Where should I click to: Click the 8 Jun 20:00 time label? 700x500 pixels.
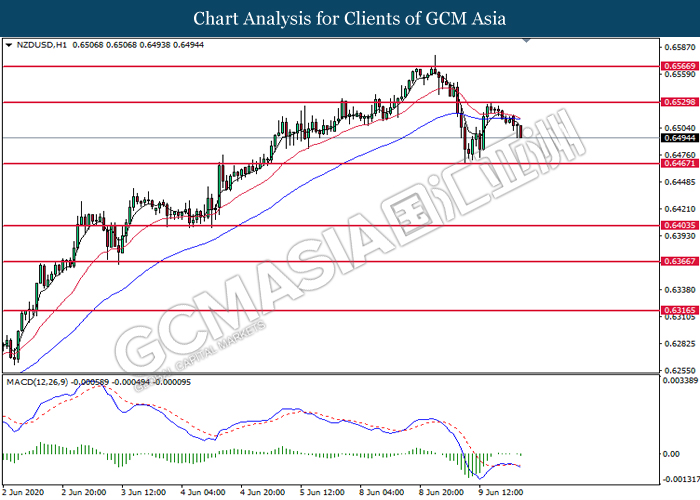pos(442,492)
